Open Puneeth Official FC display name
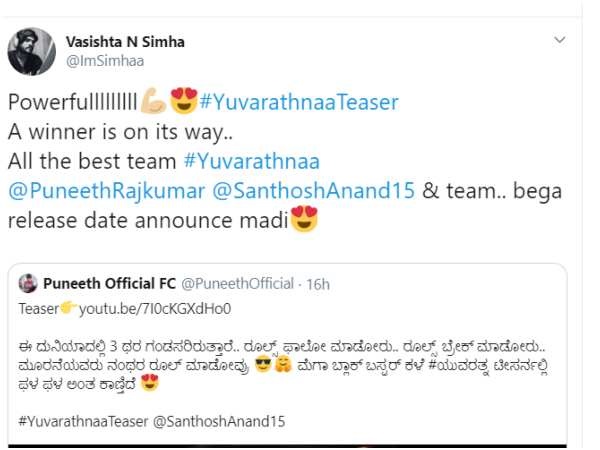The height and width of the screenshot is (450, 600). pyautogui.click(x=109, y=284)
